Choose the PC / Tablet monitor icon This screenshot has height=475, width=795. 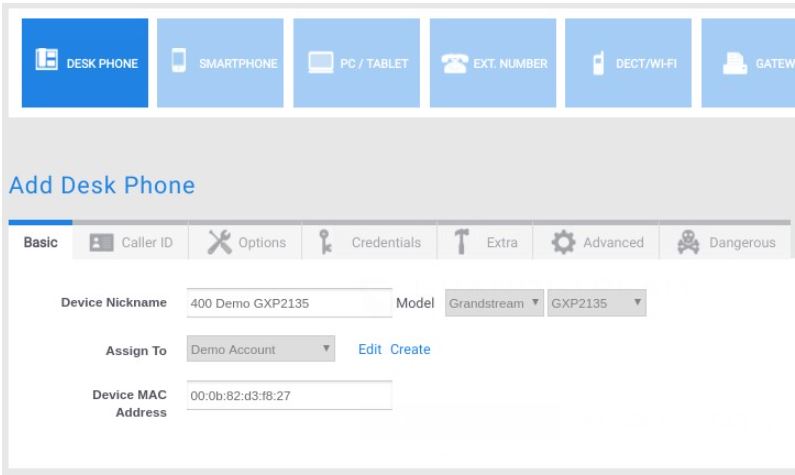click(320, 63)
